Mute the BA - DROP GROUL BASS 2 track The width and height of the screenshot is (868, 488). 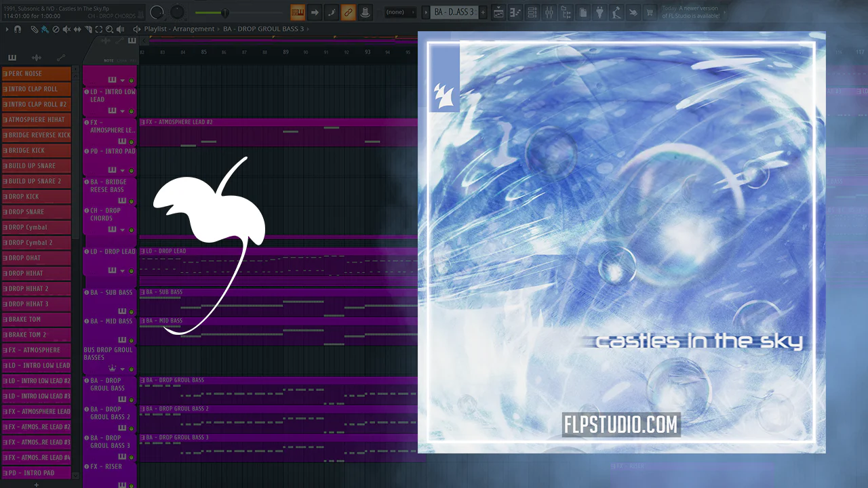tap(132, 428)
